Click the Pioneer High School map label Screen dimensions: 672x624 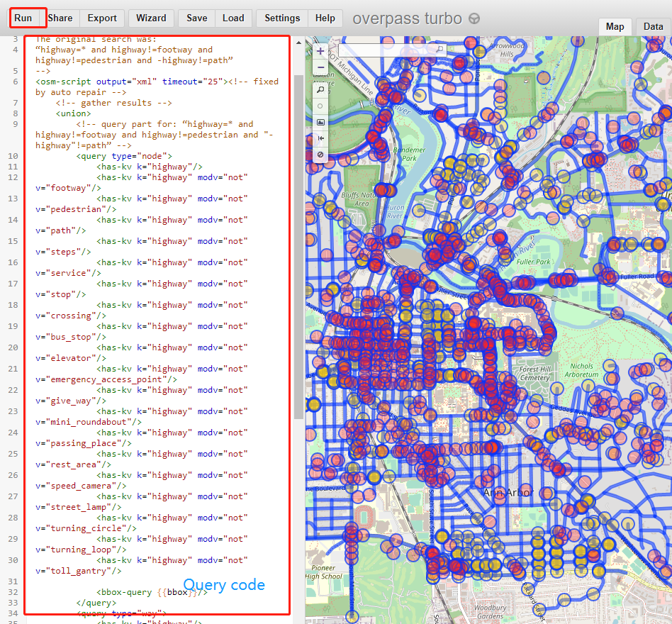[323, 572]
